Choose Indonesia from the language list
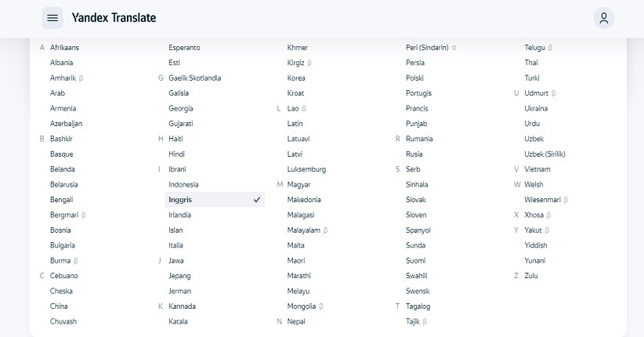Screen dimensions: 644x337 [183, 184]
